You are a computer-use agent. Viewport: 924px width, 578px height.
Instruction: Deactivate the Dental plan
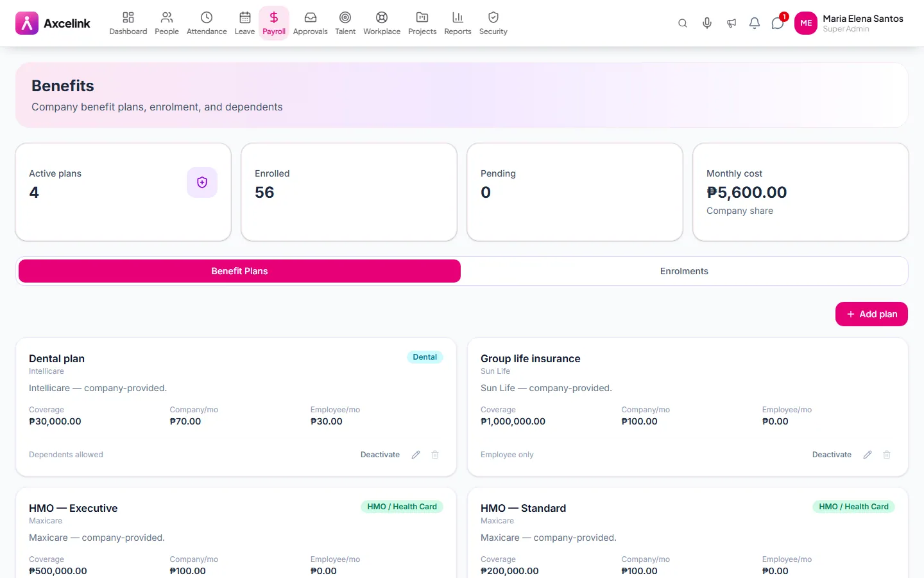coord(380,455)
